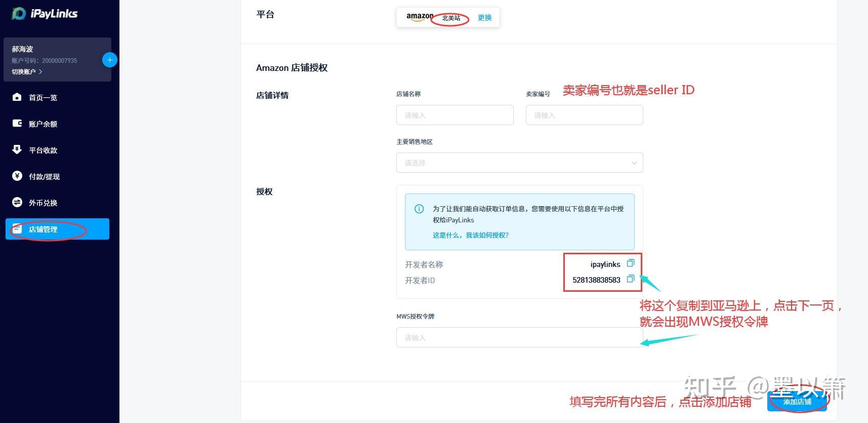Focus the 卖家编号 input field
868x423 pixels.
coord(584,115)
